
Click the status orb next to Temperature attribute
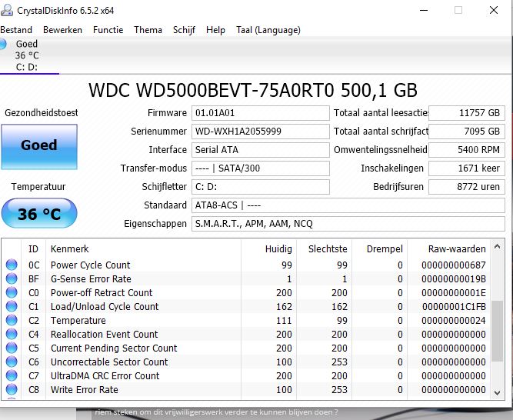point(12,321)
